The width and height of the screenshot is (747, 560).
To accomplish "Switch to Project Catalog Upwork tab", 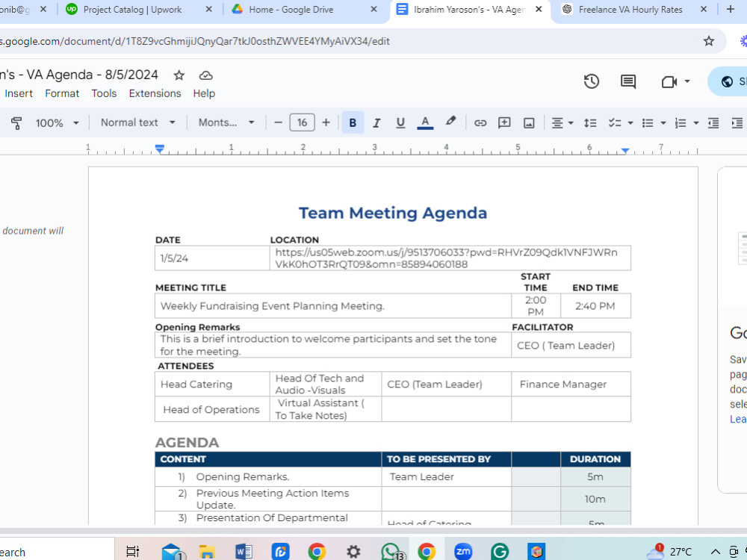I will click(132, 10).
